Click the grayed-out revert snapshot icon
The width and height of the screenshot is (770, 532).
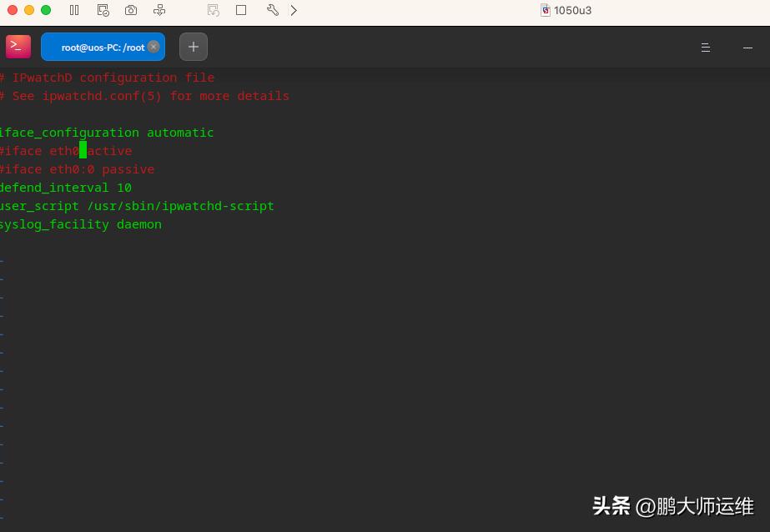click(x=213, y=10)
